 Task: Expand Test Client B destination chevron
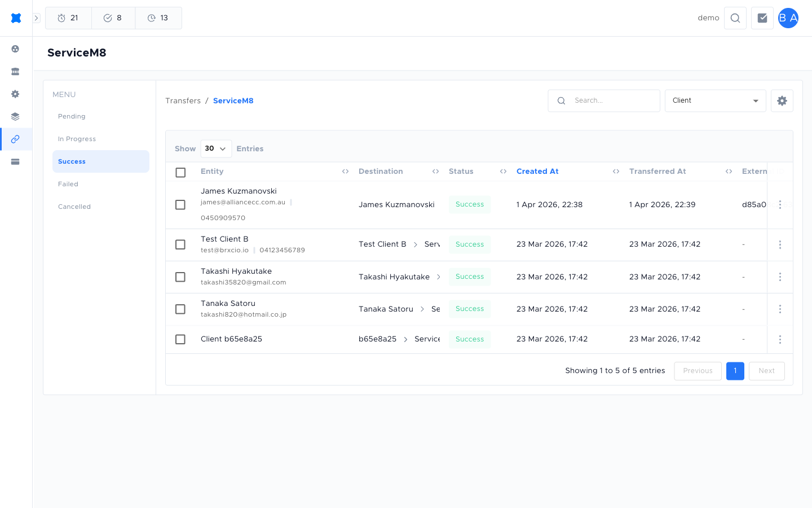click(416, 244)
